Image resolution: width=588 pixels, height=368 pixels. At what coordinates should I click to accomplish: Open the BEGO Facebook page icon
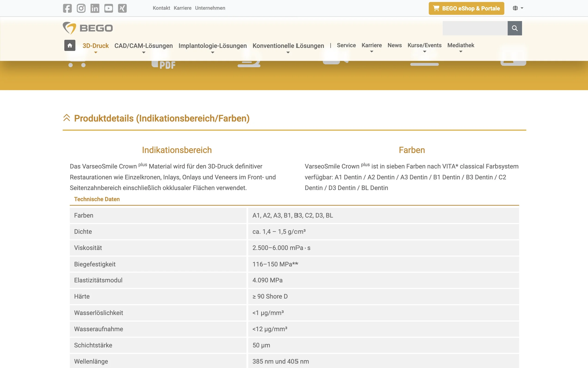[x=67, y=8]
